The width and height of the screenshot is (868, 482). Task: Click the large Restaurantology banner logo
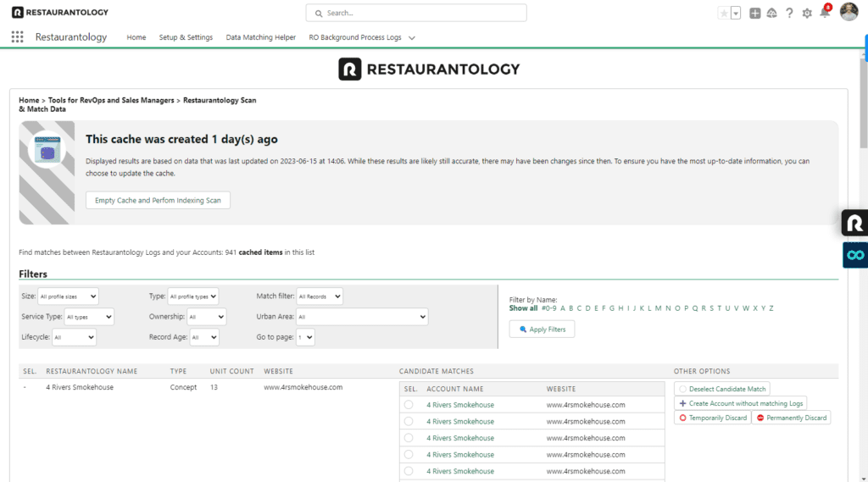click(430, 69)
